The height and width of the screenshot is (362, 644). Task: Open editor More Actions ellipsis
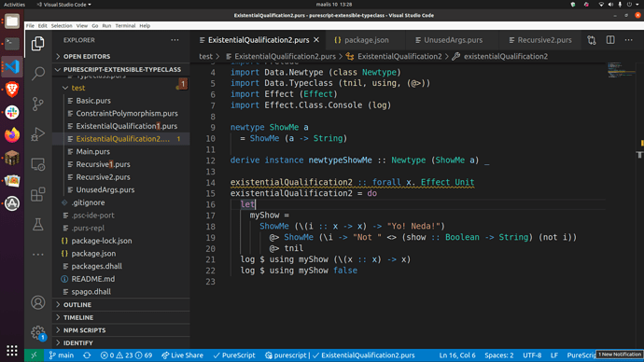point(629,40)
